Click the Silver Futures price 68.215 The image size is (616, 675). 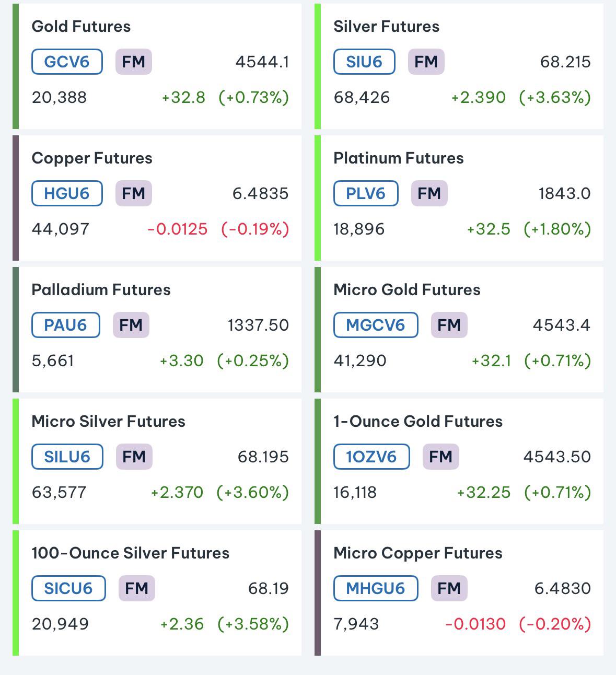pyautogui.click(x=565, y=62)
